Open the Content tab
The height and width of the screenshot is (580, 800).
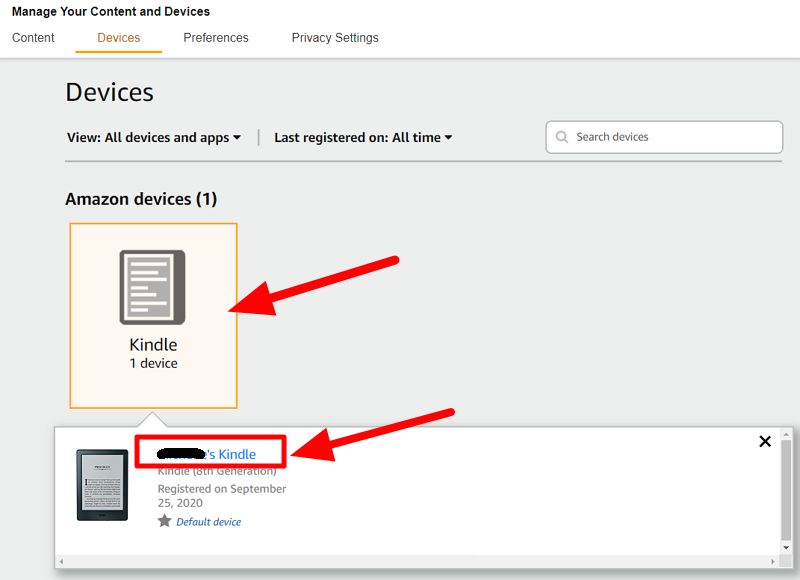coord(33,38)
